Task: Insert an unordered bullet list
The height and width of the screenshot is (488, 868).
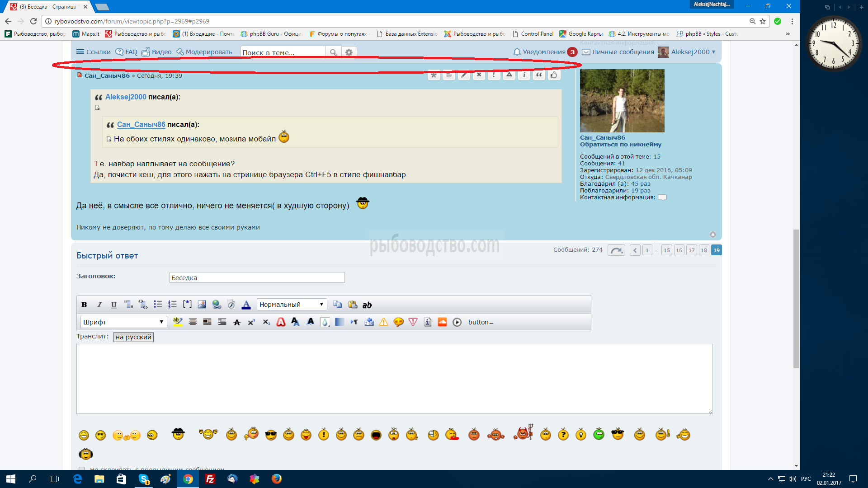Action: (158, 305)
